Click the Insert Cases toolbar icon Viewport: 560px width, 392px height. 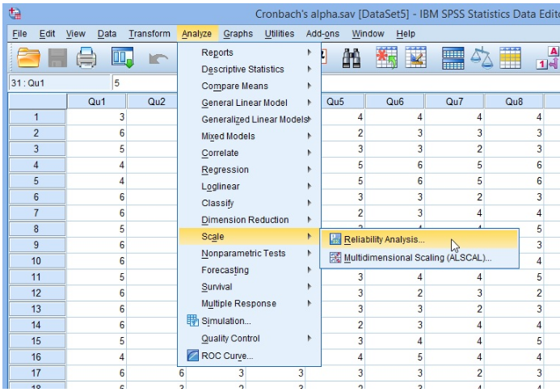tap(386, 57)
